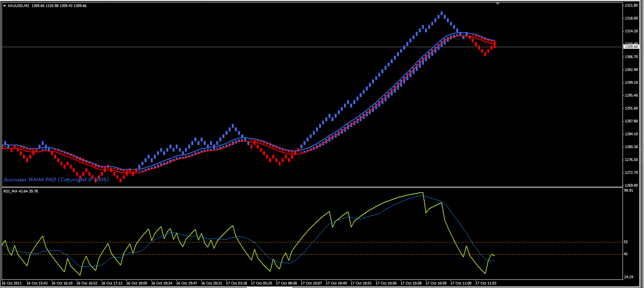The width and height of the screenshot is (644, 288).
Task: Click time label 16 Oct 17:12
Action: 112,283
